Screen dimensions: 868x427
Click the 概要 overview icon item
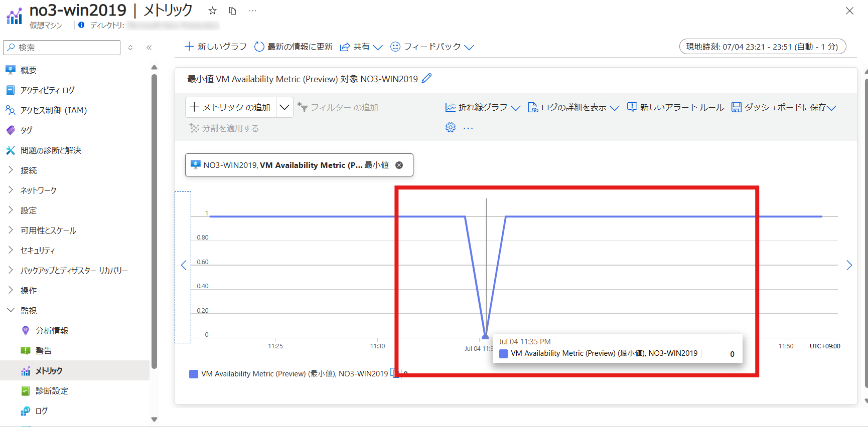pos(11,70)
